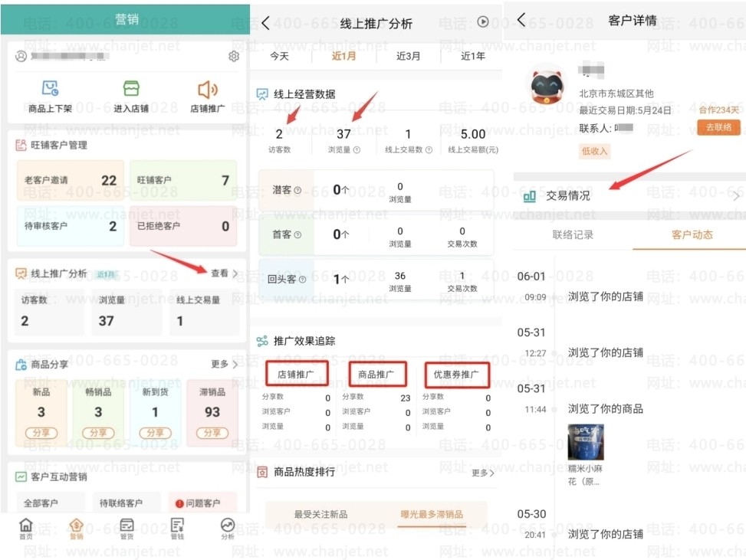The height and width of the screenshot is (560, 746).
Task: Tap the customer robot avatar
Action: (x=547, y=86)
